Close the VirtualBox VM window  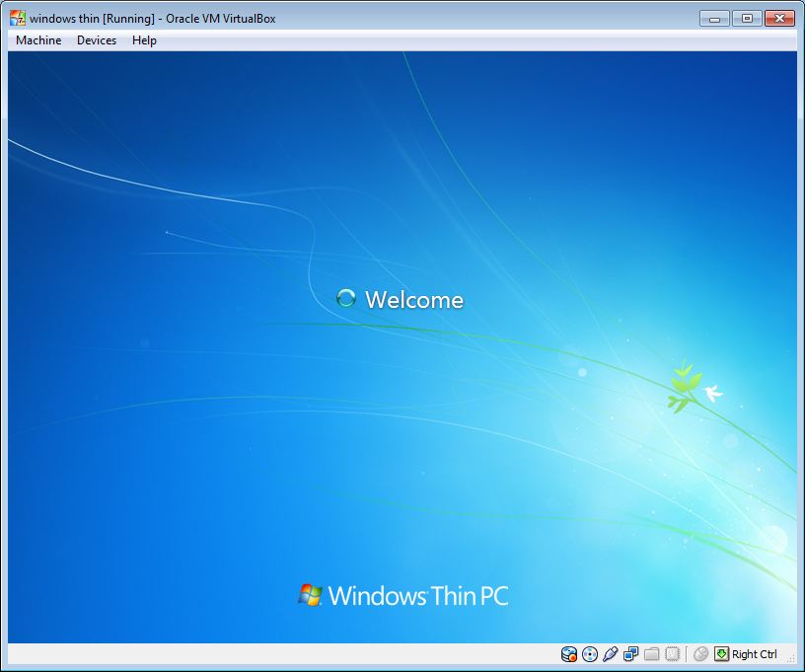click(x=779, y=19)
